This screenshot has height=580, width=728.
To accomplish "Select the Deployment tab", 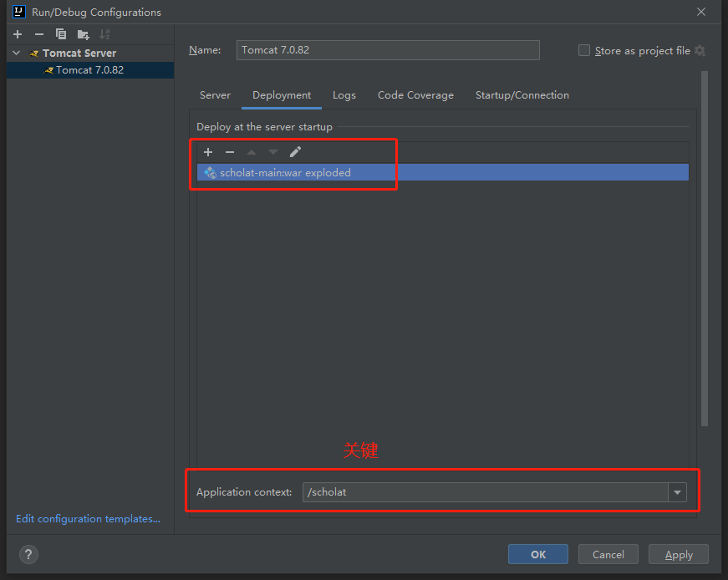I will tap(282, 95).
